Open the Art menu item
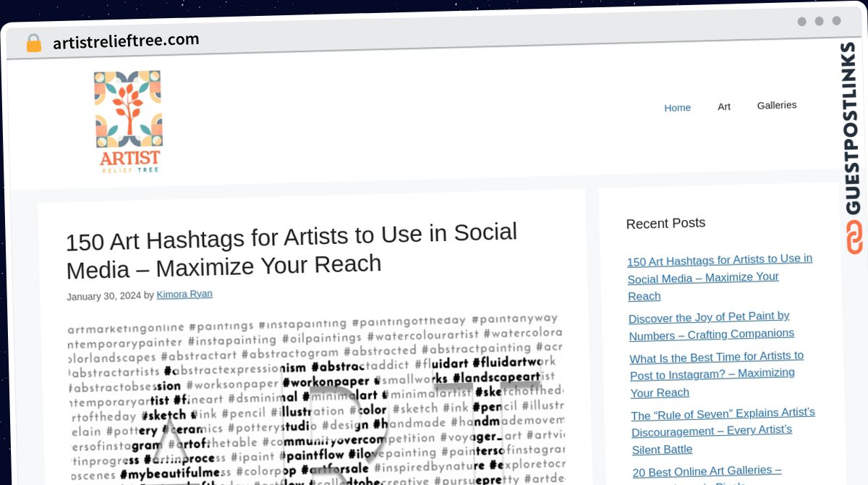The height and width of the screenshot is (485, 868). [x=724, y=106]
